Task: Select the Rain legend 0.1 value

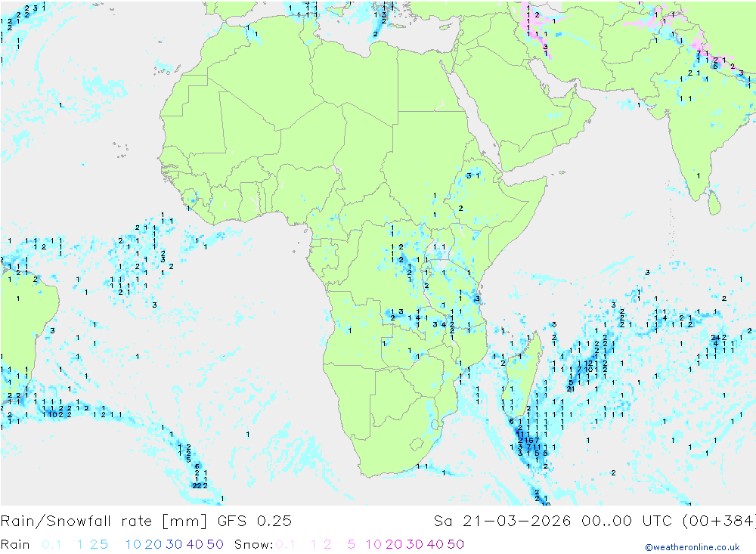Action: click(51, 544)
